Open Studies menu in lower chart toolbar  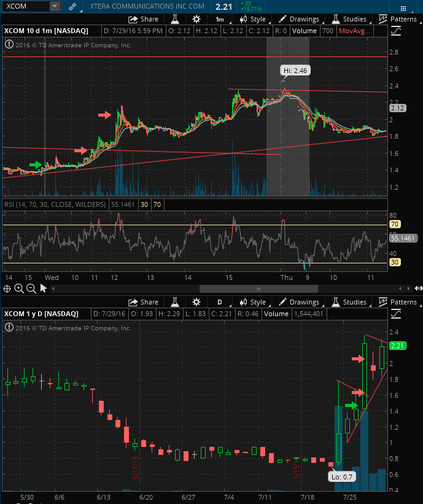350,302
